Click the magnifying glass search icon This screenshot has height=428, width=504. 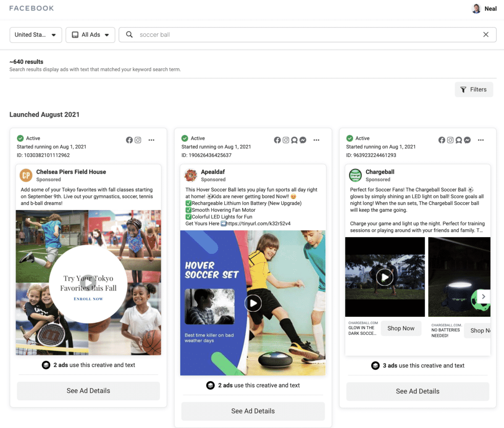click(129, 35)
